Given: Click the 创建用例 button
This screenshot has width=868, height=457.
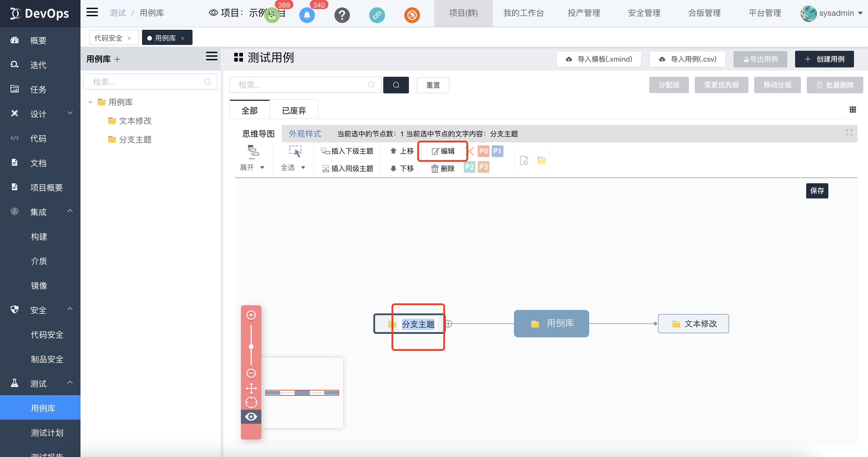Looking at the screenshot, I should 824,59.
